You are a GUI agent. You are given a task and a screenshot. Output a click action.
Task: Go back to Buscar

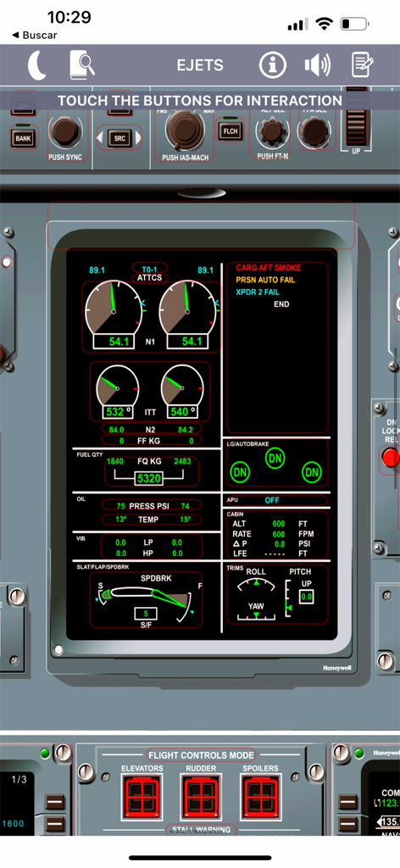(34, 36)
